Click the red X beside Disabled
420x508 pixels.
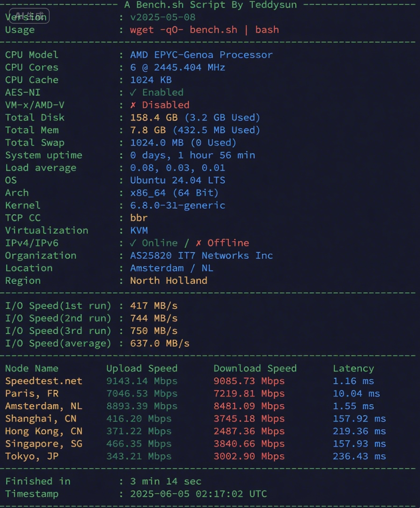click(x=133, y=105)
